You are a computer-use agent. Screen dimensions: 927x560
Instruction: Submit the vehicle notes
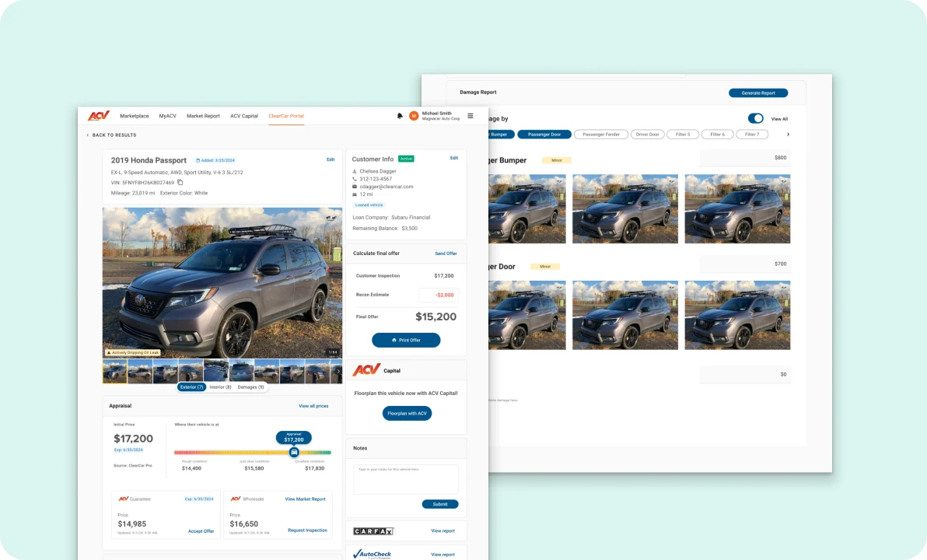440,505
